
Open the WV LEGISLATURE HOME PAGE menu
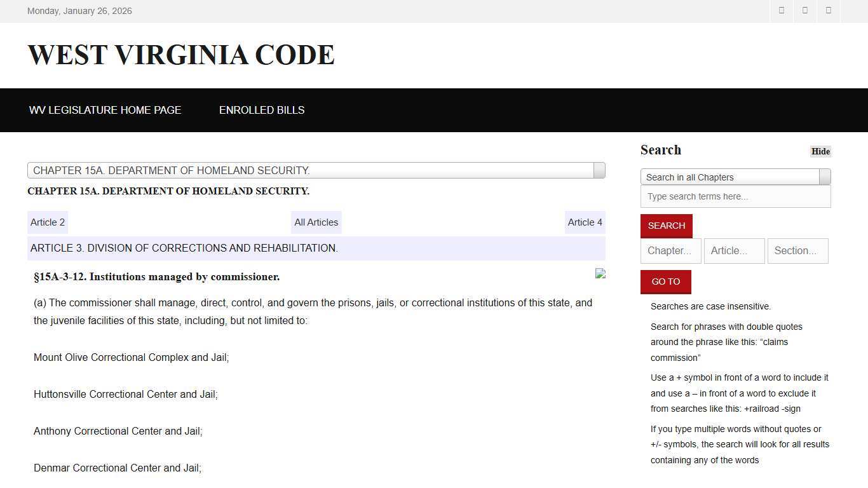(105, 110)
